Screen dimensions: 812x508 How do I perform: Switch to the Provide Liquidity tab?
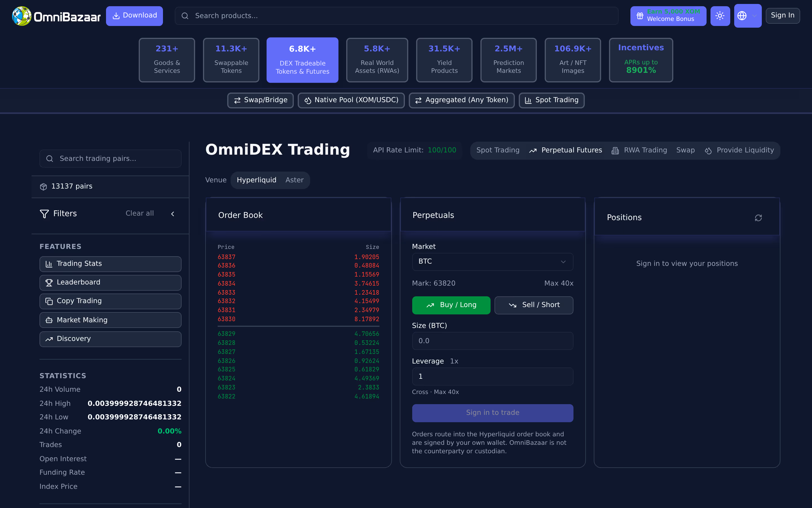740,150
